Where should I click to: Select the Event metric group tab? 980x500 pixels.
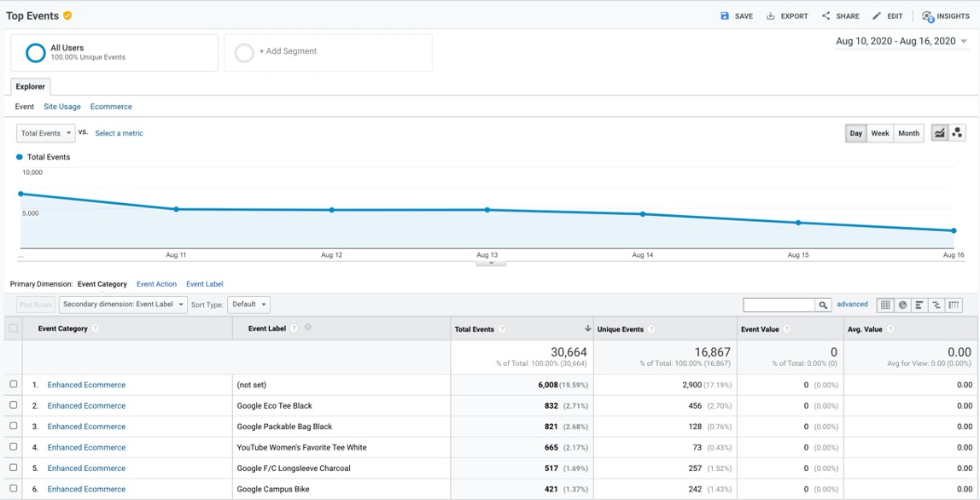[x=25, y=107]
